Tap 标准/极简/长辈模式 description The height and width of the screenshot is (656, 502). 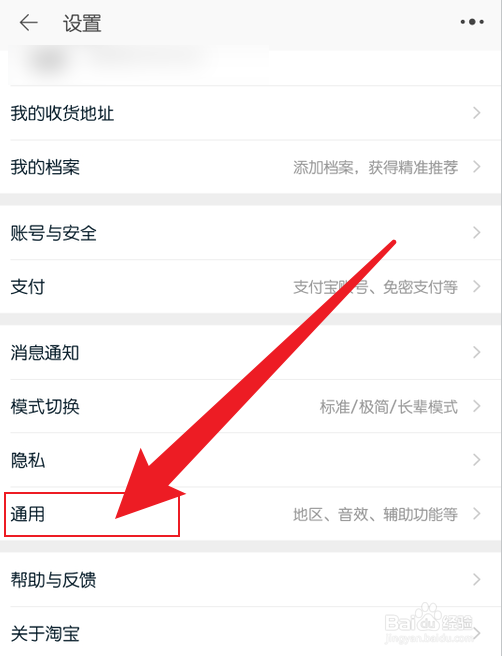pos(389,407)
